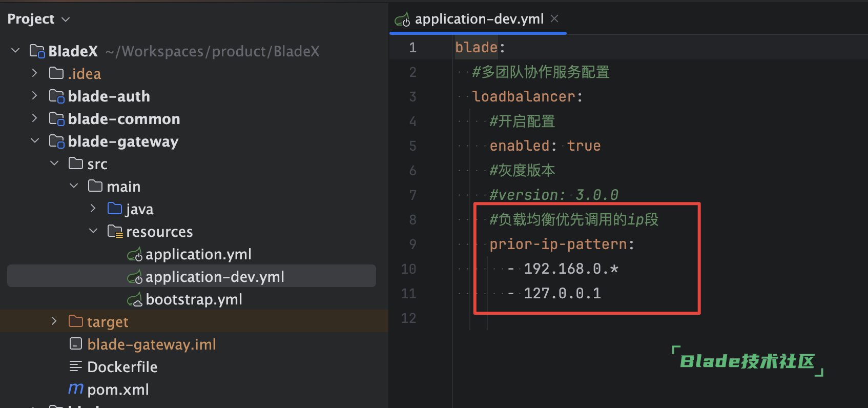Select the java folder row
Screen dimensions: 868x408
(x=193, y=209)
